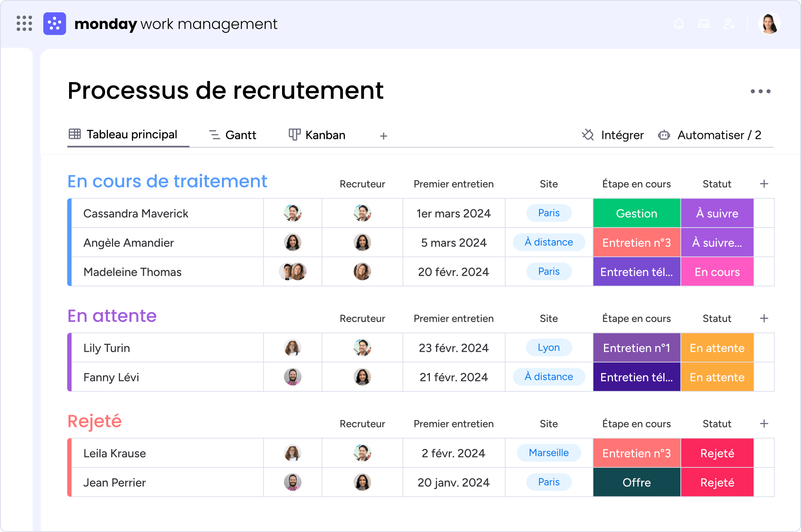Open Entretien tél... stage for Madeleine Thomas
This screenshot has height=532, width=801.
(637, 272)
